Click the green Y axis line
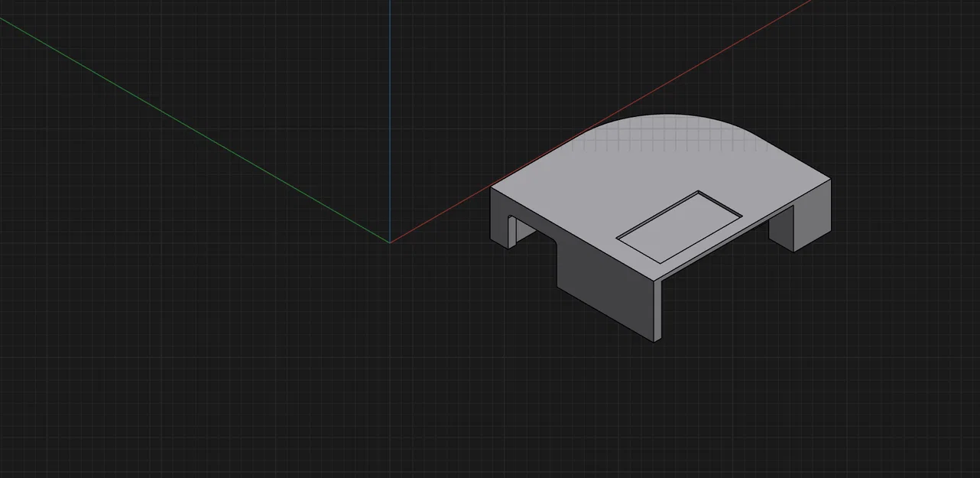 pyautogui.click(x=195, y=130)
